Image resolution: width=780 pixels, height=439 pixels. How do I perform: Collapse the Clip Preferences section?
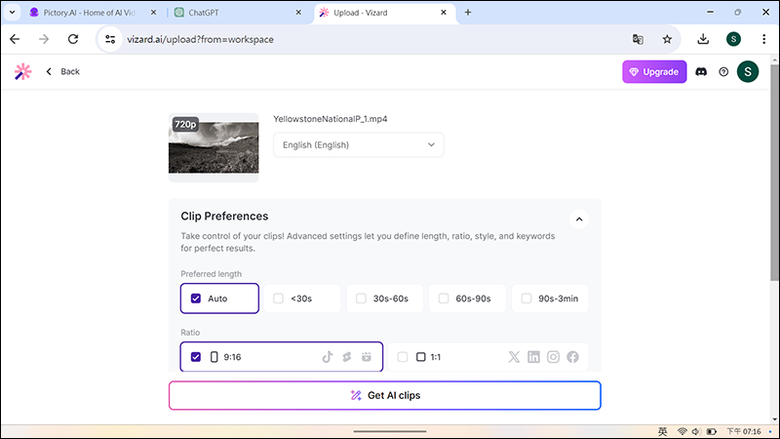(x=579, y=219)
